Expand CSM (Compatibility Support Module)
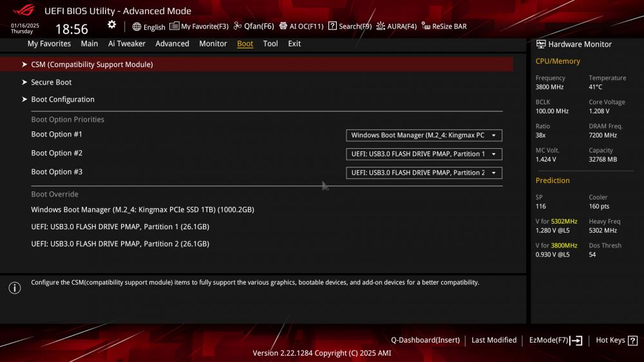 click(256, 64)
